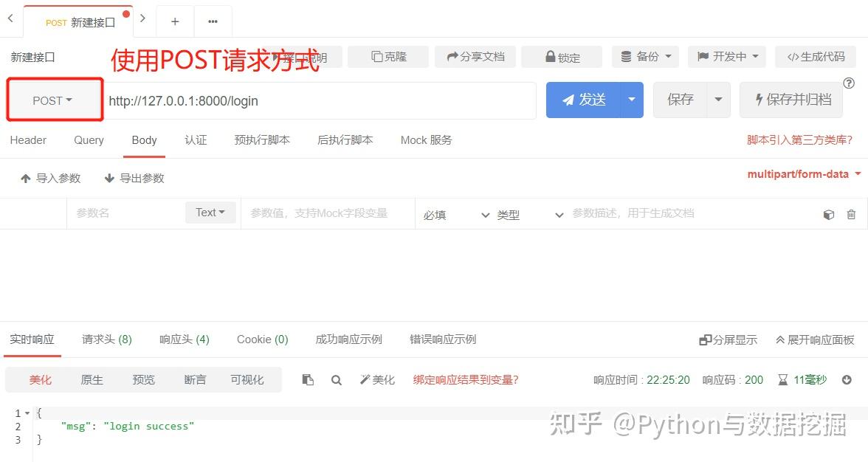
Task: Switch to the Mock 服务 tab
Action: point(425,140)
